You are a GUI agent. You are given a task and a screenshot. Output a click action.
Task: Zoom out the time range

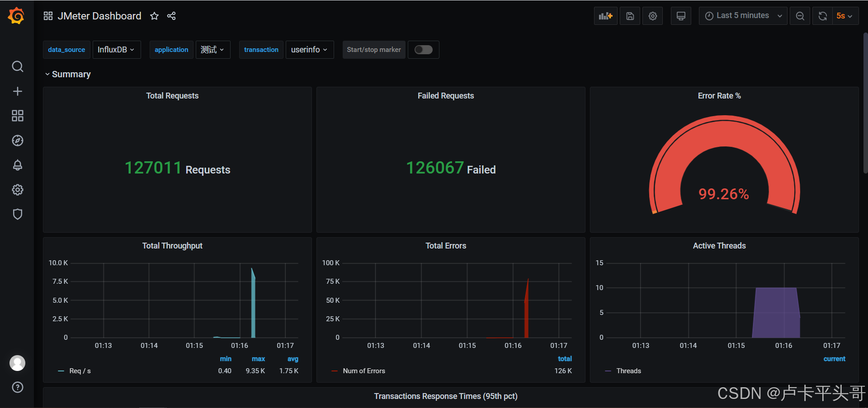pyautogui.click(x=800, y=16)
